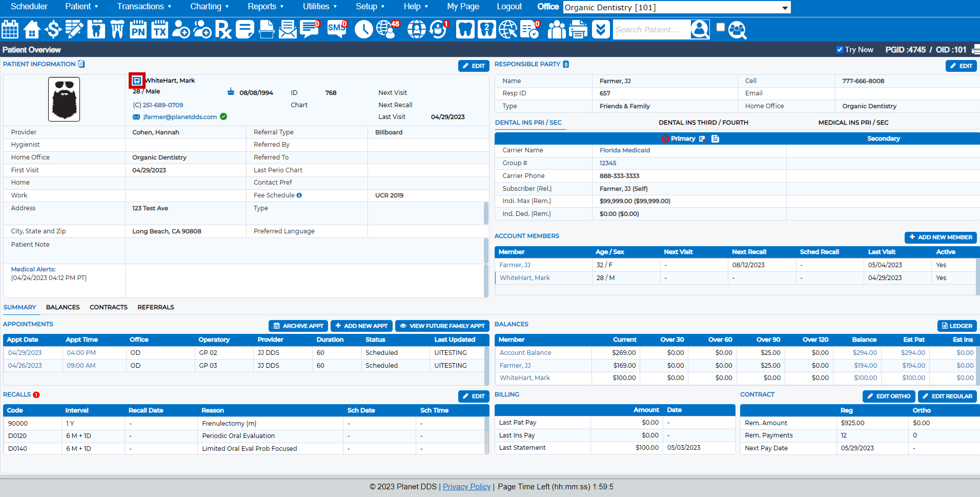980x497 pixels.
Task: Open the Florida Medicaid carrier link
Action: (x=624, y=150)
